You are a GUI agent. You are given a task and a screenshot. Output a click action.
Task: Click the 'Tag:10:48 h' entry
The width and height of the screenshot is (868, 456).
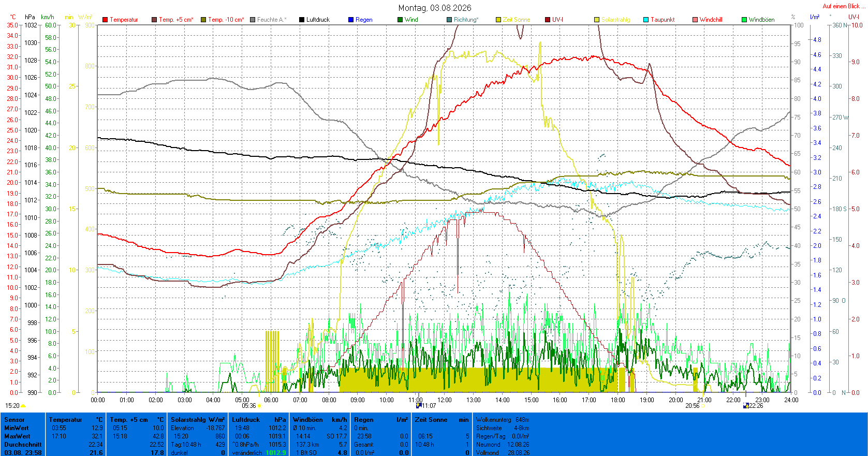point(185,445)
